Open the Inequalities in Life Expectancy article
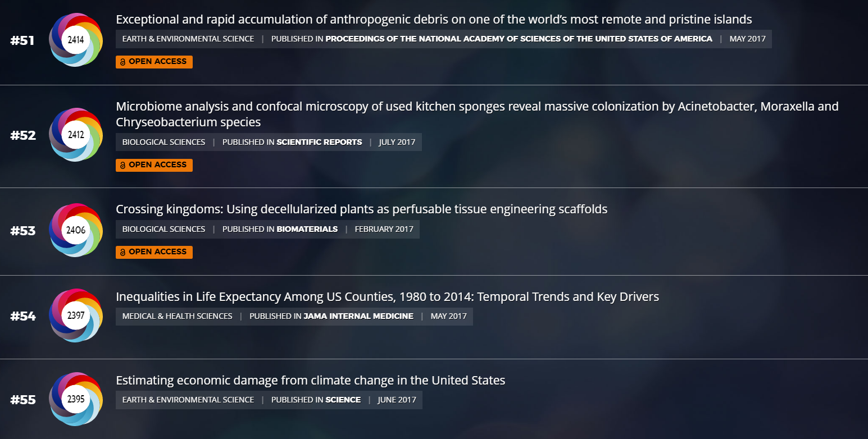Screen dimensions: 868x439 coord(388,296)
